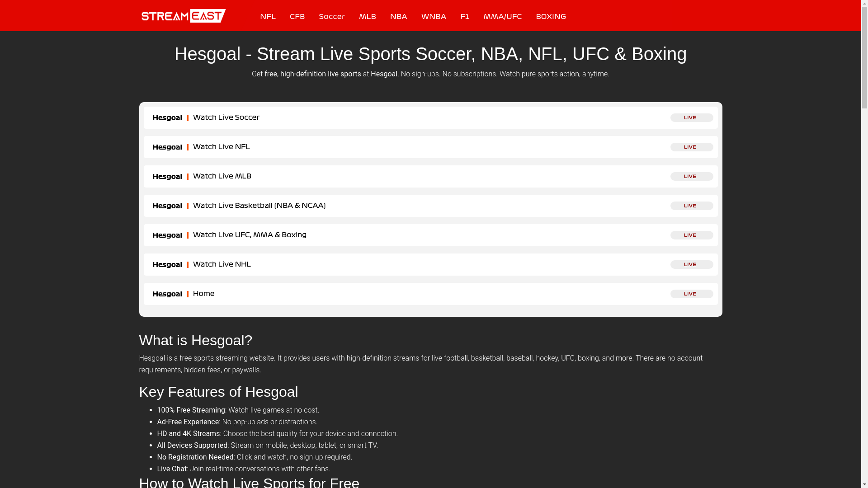868x488 pixels.
Task: Click the '100% Free Streaming' bullet text
Action: tap(191, 410)
